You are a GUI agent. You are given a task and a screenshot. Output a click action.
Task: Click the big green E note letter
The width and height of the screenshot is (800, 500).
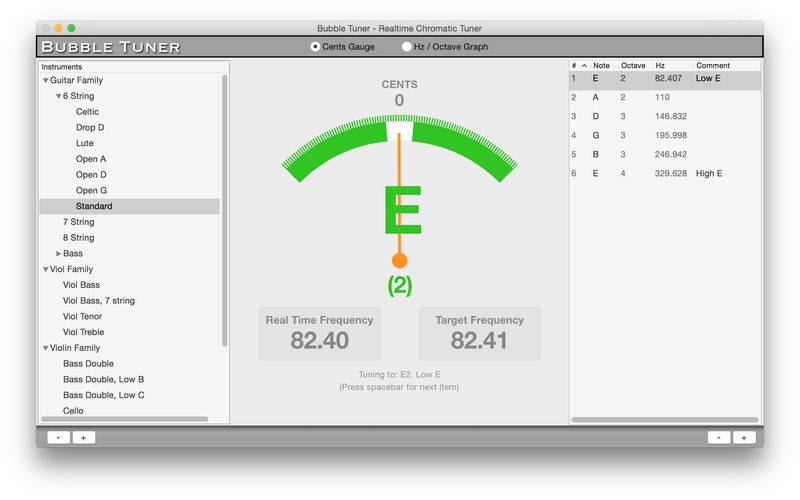(403, 210)
